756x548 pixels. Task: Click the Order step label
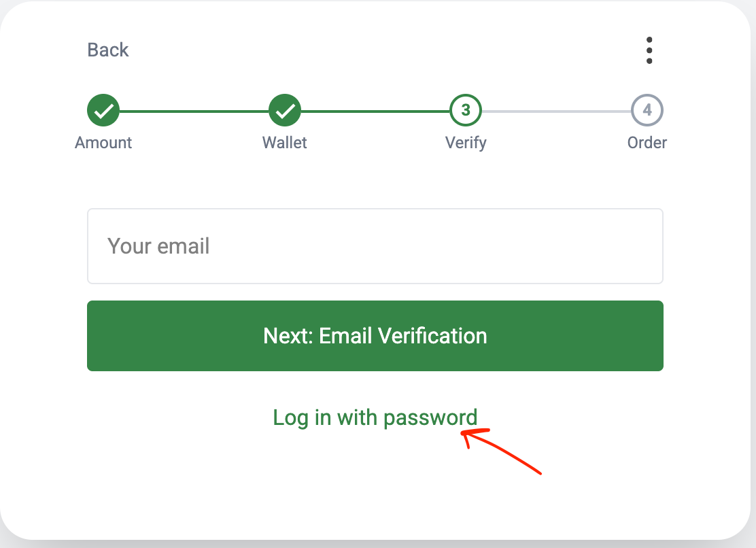coord(647,143)
